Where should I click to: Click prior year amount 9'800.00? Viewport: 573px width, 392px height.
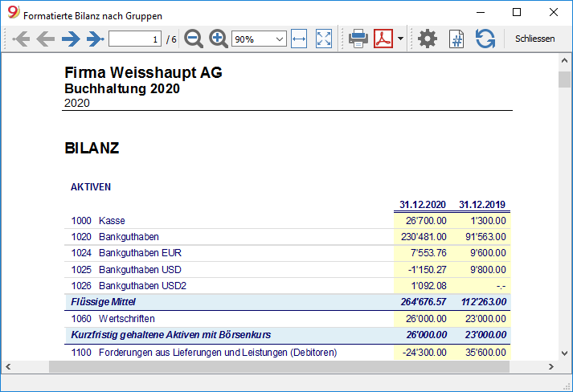click(x=489, y=270)
